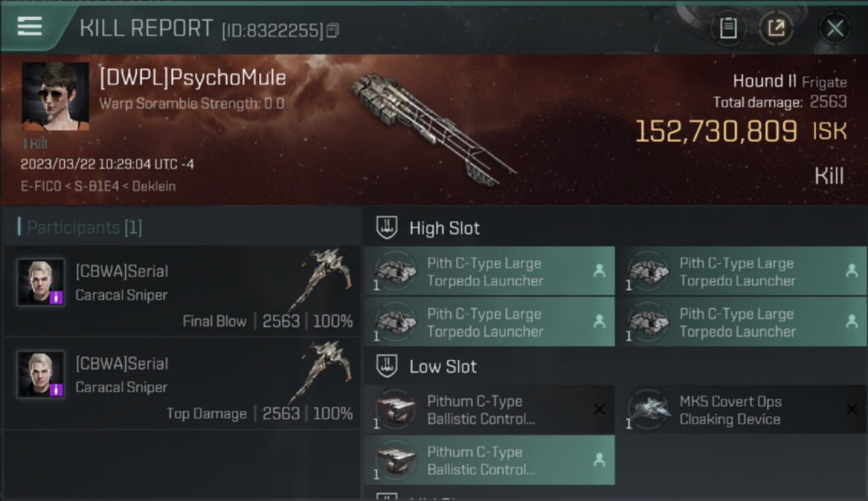Expand the High Slot section header

(616, 228)
